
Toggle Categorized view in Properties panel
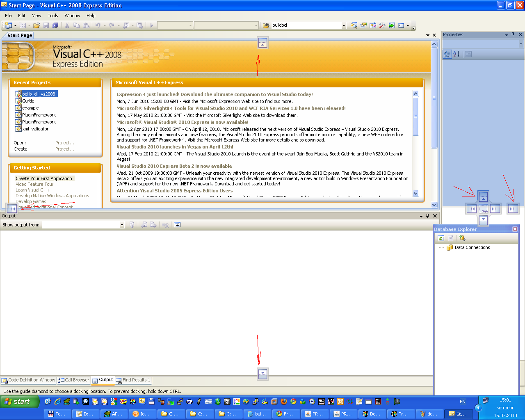click(447, 54)
